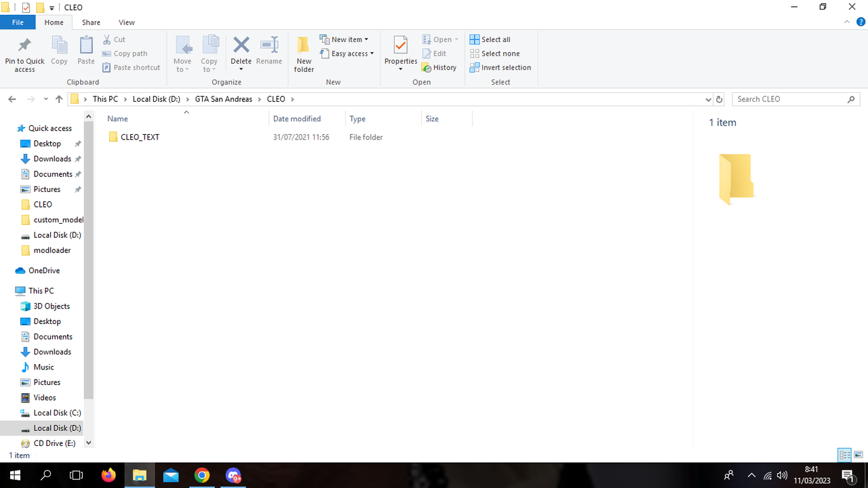Viewport: 868px width, 488px height.
Task: Open the New item dropdown
Action: (x=344, y=39)
